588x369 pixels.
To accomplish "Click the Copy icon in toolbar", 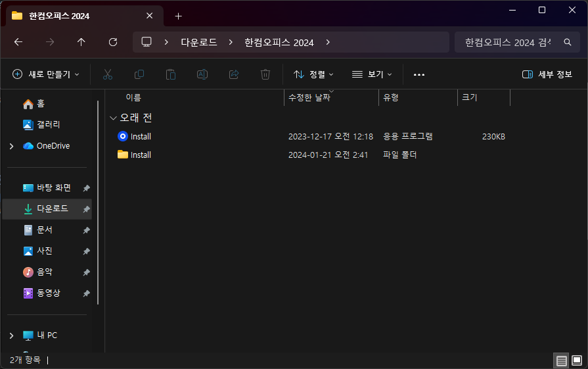I will point(139,74).
